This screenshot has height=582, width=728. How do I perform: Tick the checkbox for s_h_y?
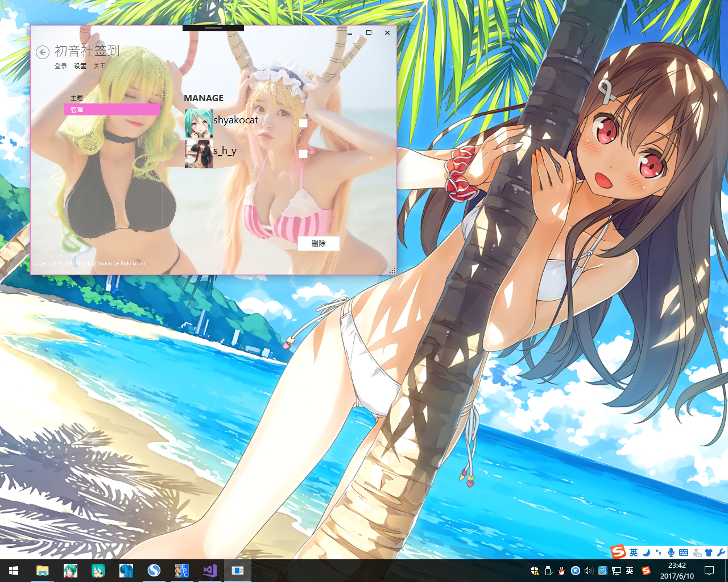[303, 153]
